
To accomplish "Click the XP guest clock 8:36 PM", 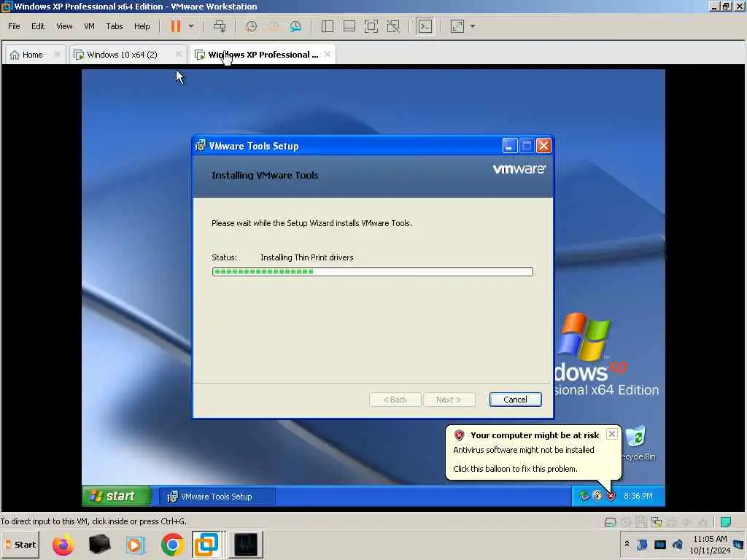I will coord(638,496).
